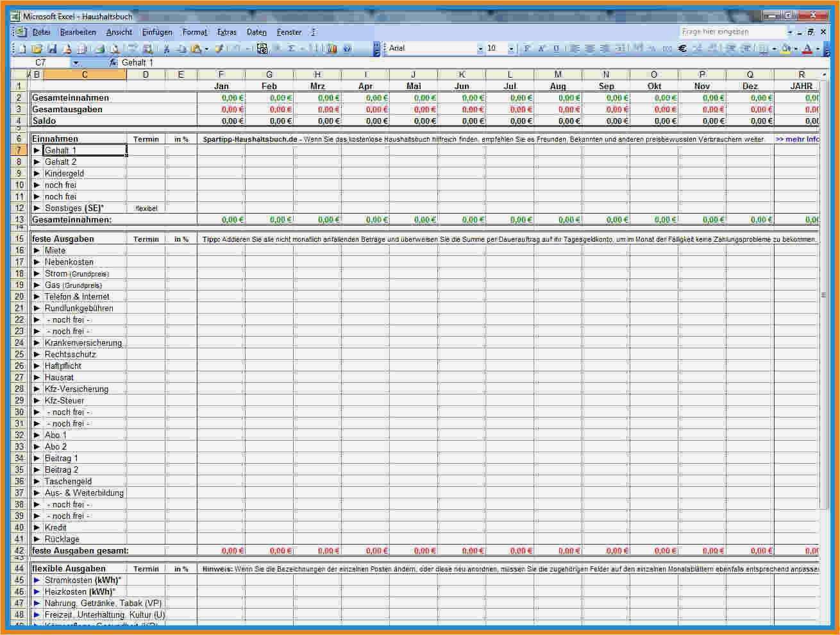Open the Extras menu
Image resolution: width=840 pixels, height=635 pixels.
[x=227, y=32]
